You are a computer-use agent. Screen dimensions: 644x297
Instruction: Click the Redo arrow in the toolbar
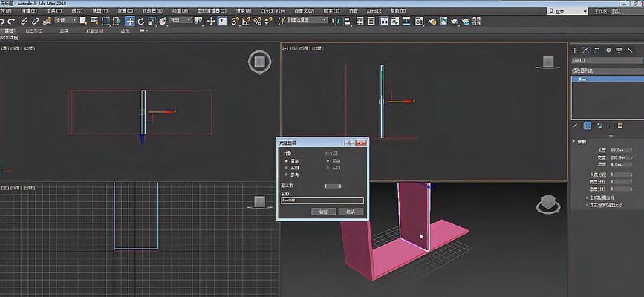point(11,21)
